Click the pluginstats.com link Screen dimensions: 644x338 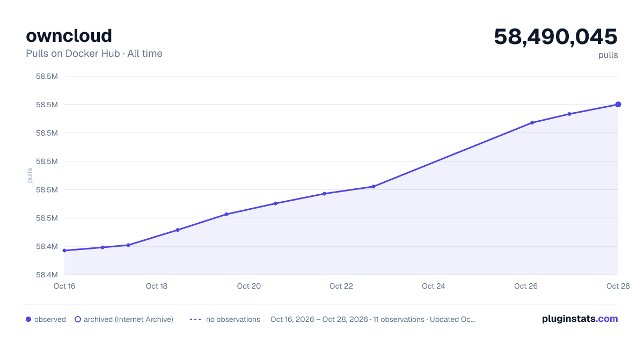[580, 319]
